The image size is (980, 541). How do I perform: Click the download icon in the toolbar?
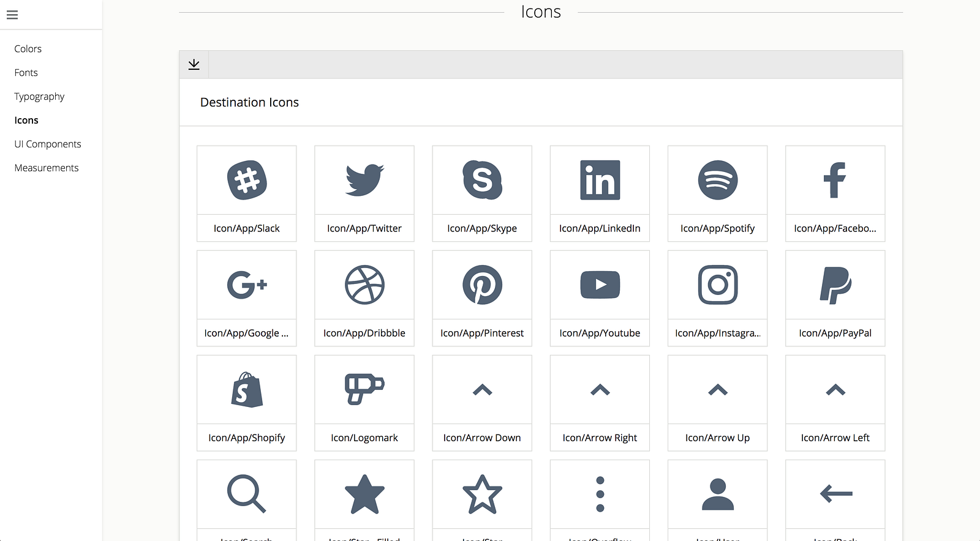[x=194, y=64]
